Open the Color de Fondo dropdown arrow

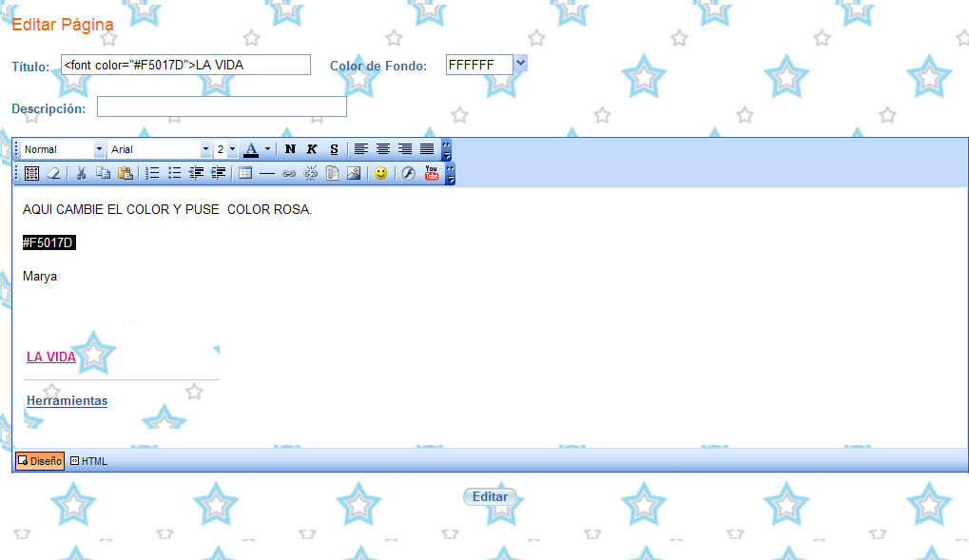pyautogui.click(x=521, y=63)
